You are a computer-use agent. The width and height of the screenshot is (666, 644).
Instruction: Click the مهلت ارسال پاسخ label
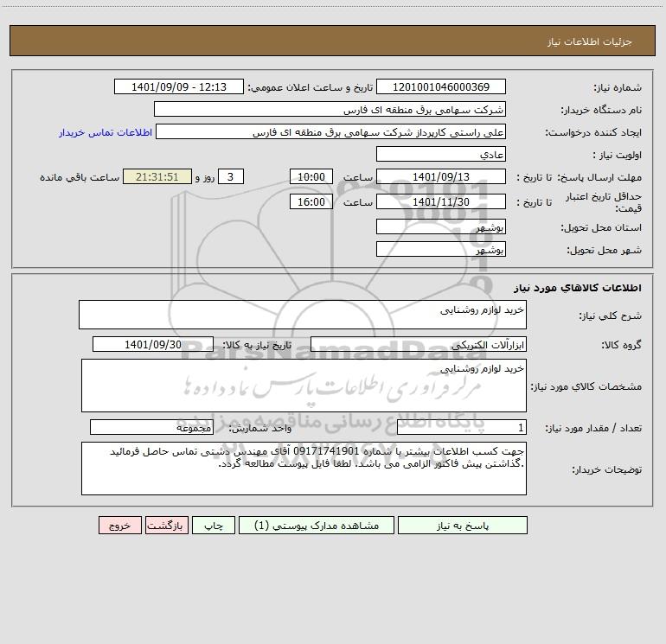click(x=599, y=177)
